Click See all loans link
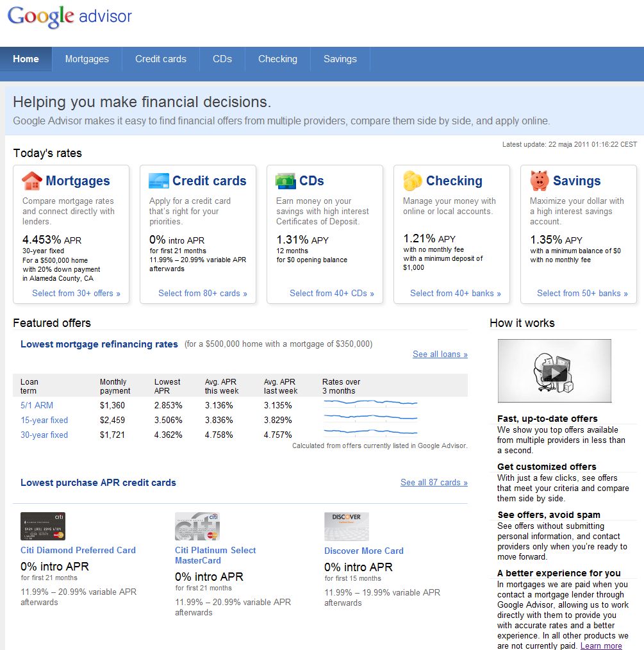The height and width of the screenshot is (650, 644). 440,354
